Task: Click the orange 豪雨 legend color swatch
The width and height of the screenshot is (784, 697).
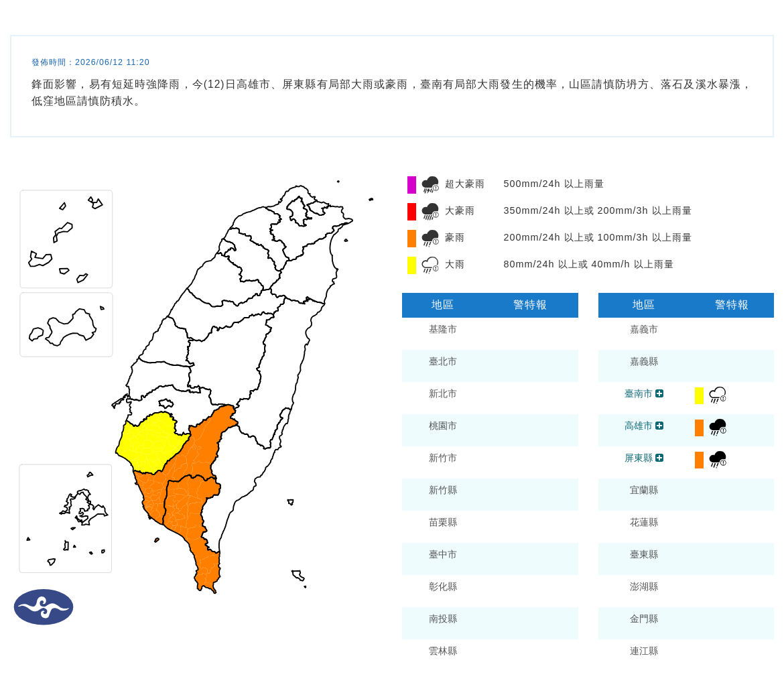Action: click(411, 238)
